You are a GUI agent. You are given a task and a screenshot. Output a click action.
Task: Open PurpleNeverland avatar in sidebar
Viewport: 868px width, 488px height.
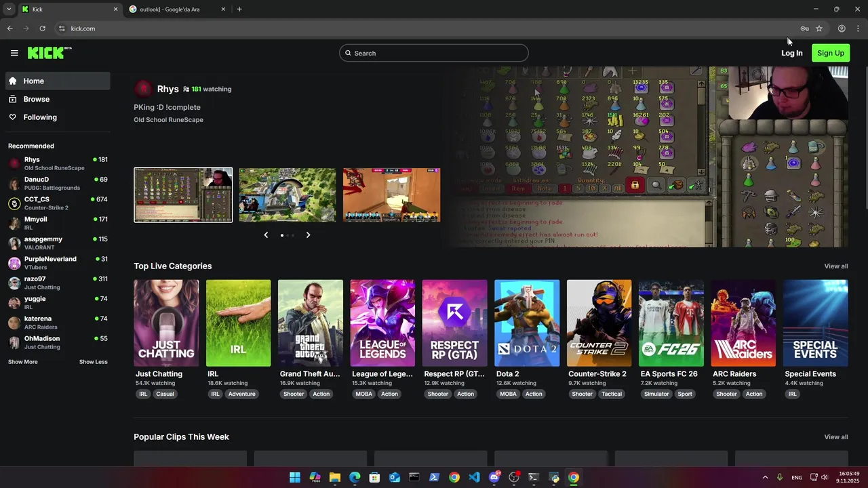tap(14, 263)
